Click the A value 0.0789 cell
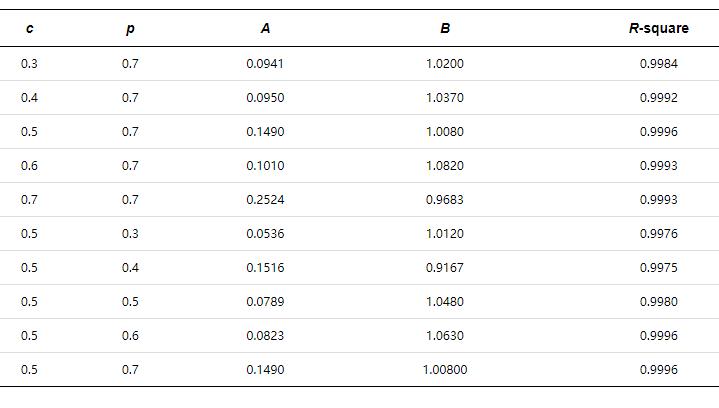719x408 pixels. 265,302
